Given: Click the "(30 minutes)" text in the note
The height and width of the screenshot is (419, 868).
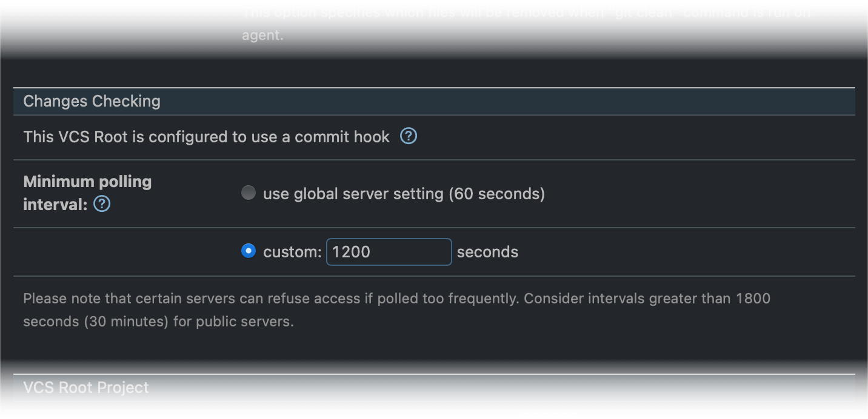Looking at the screenshot, I should click(127, 322).
